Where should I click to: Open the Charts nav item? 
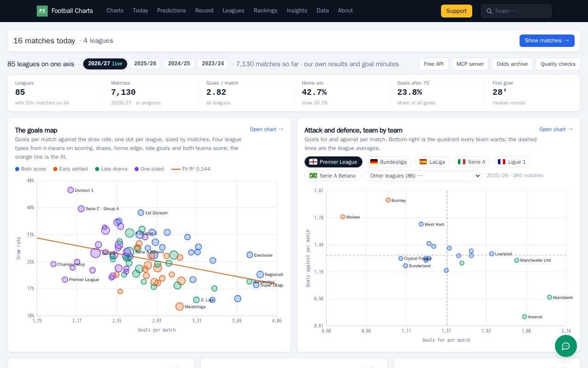point(115,11)
